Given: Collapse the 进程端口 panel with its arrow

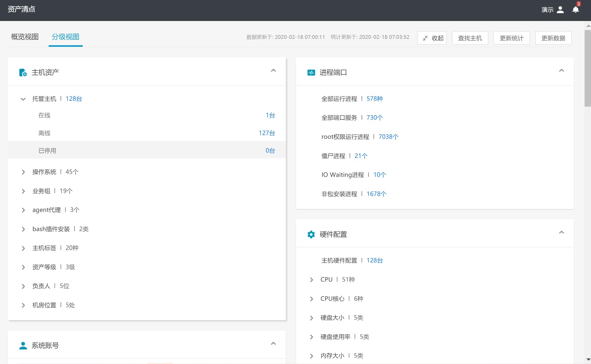Looking at the screenshot, I should 561,70.
